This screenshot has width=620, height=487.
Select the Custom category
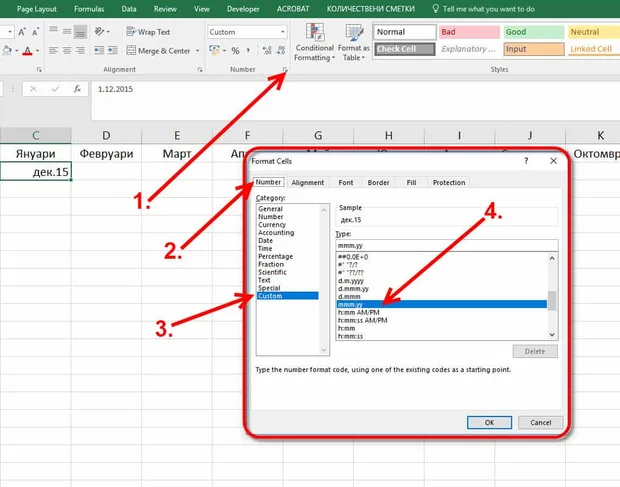point(287,296)
